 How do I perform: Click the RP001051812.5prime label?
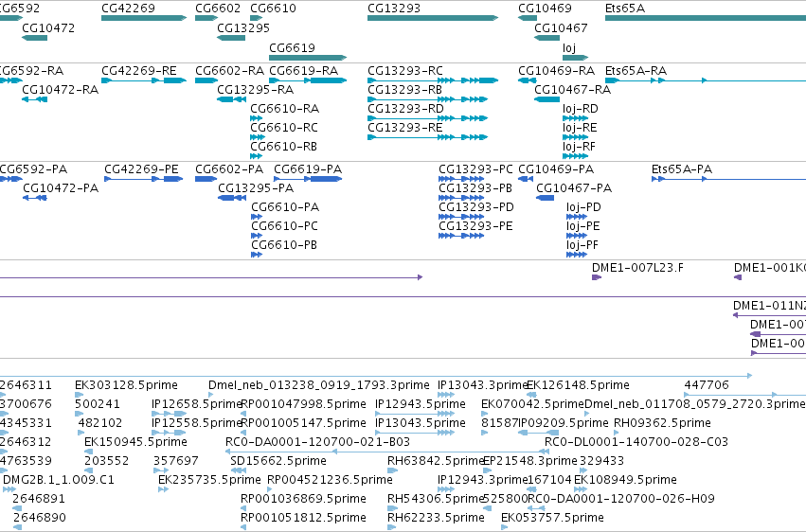[x=303, y=517]
